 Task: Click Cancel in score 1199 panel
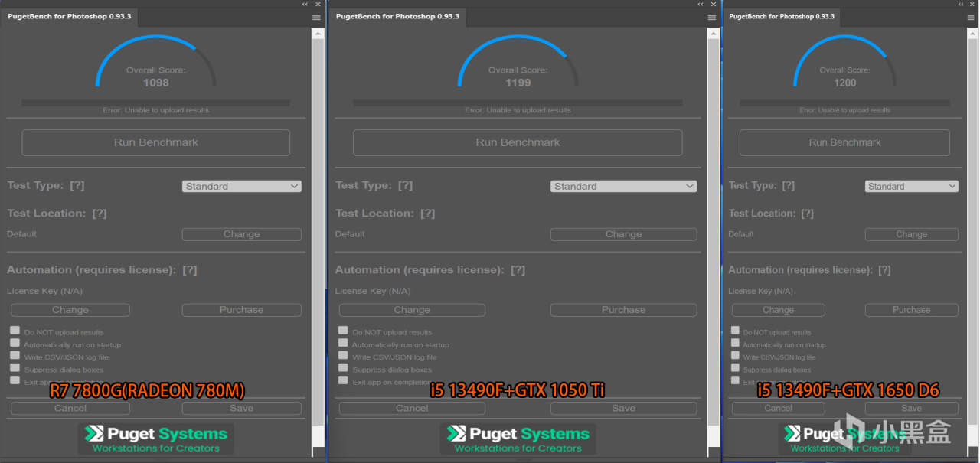coord(412,409)
